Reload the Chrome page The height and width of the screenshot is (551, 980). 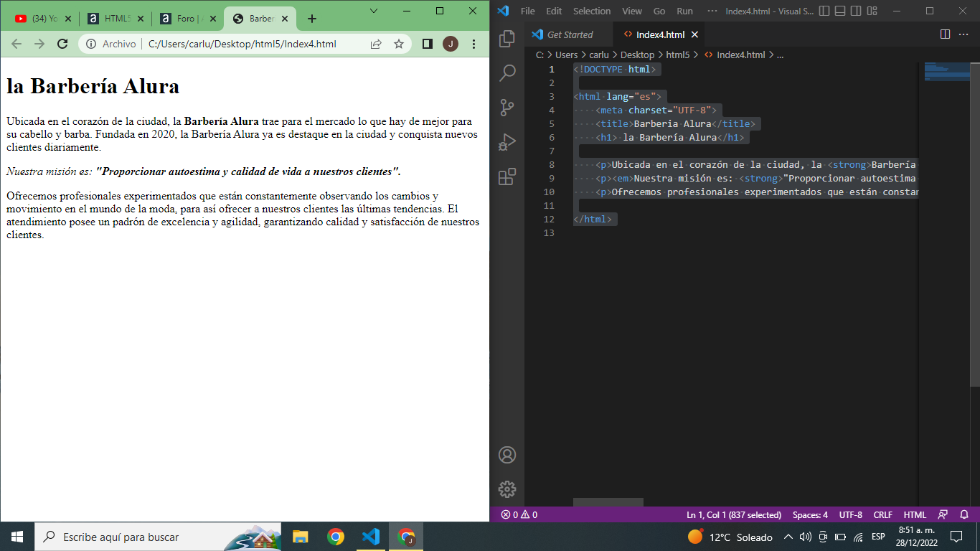(62, 44)
